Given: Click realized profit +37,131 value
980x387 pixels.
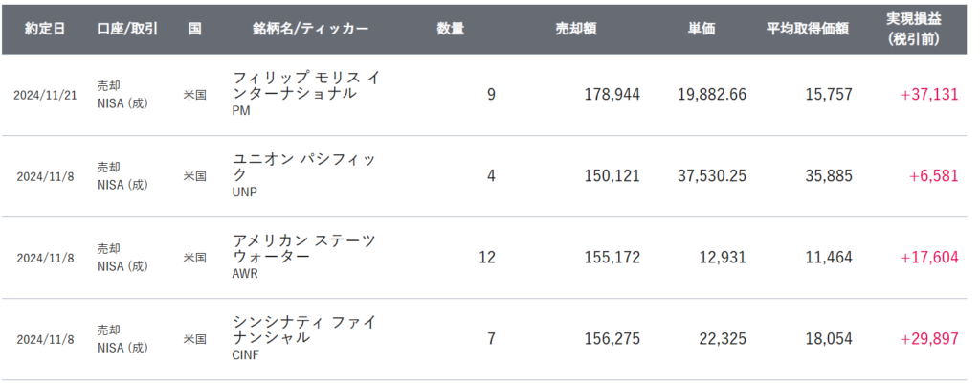Looking at the screenshot, I should [x=928, y=96].
